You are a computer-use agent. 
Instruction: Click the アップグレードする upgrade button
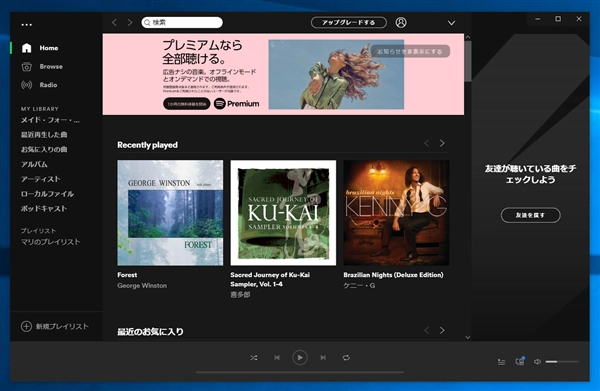click(x=349, y=23)
